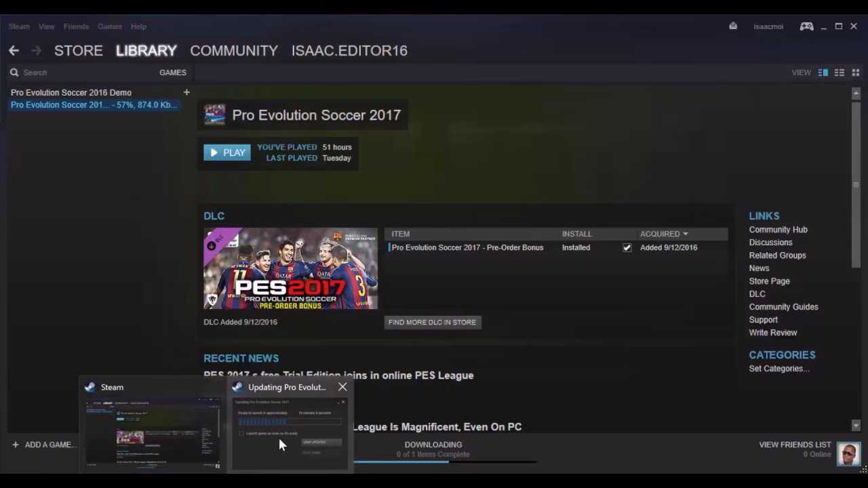Select Pre-Order Bonus DLC row
This screenshot has height=488, width=868.
point(556,247)
